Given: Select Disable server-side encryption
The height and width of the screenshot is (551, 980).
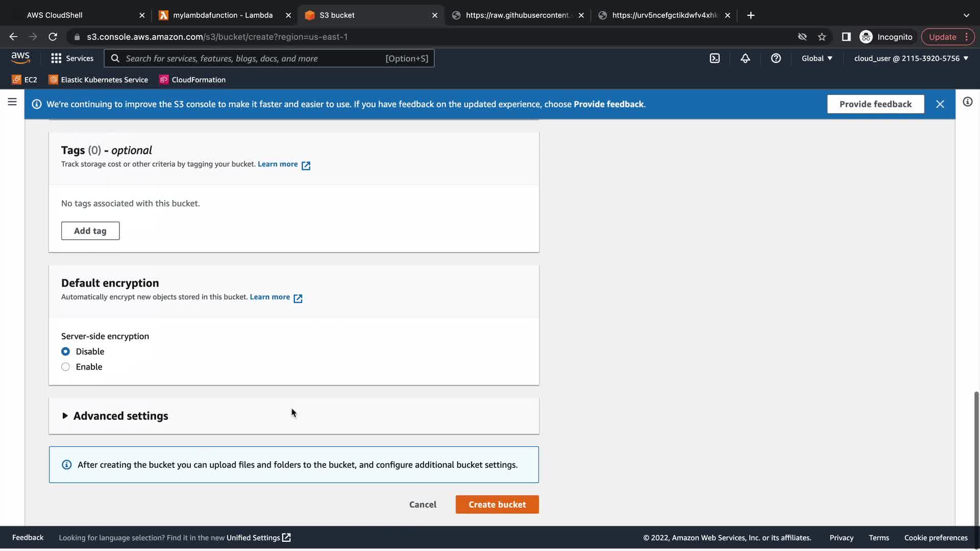Looking at the screenshot, I should point(66,352).
